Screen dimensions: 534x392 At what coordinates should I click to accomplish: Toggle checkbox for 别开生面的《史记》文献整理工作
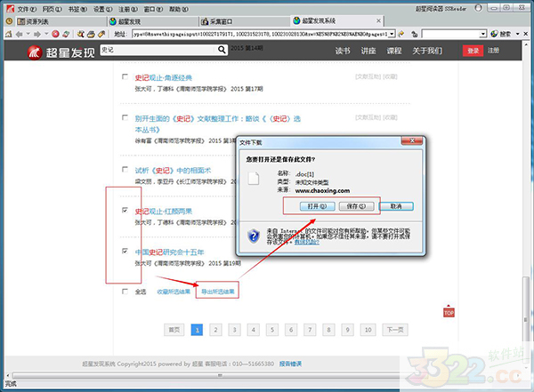pos(125,117)
